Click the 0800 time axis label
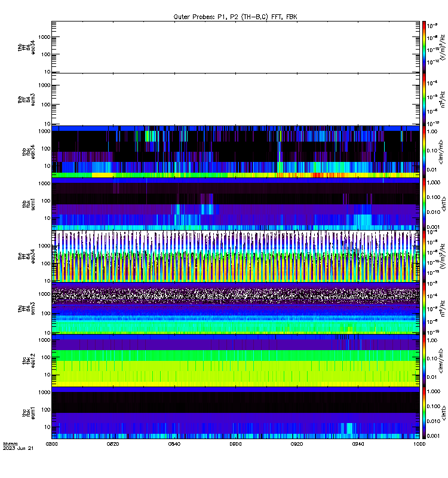The width and height of the screenshot is (448, 478). [x=51, y=444]
